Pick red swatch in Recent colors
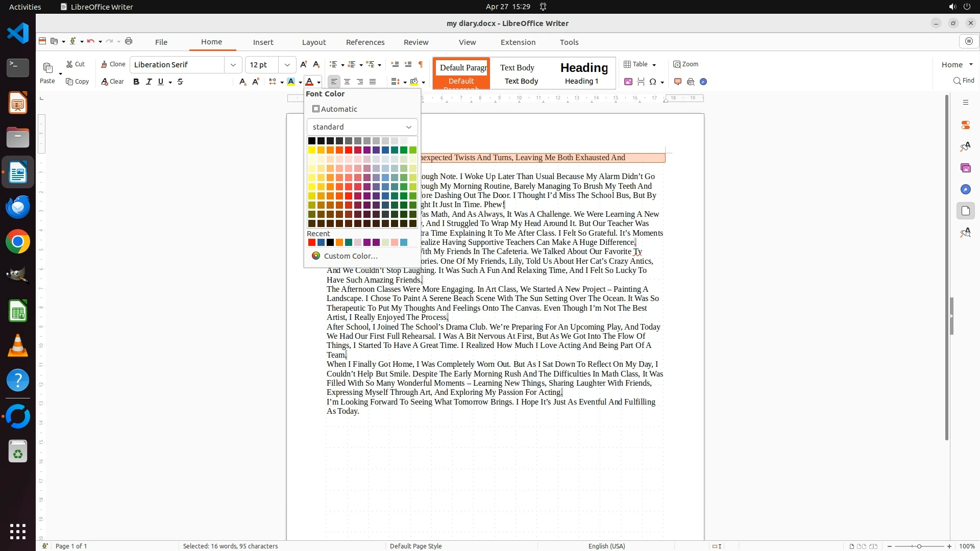Viewport: 980px width, 551px height. pyautogui.click(x=311, y=242)
